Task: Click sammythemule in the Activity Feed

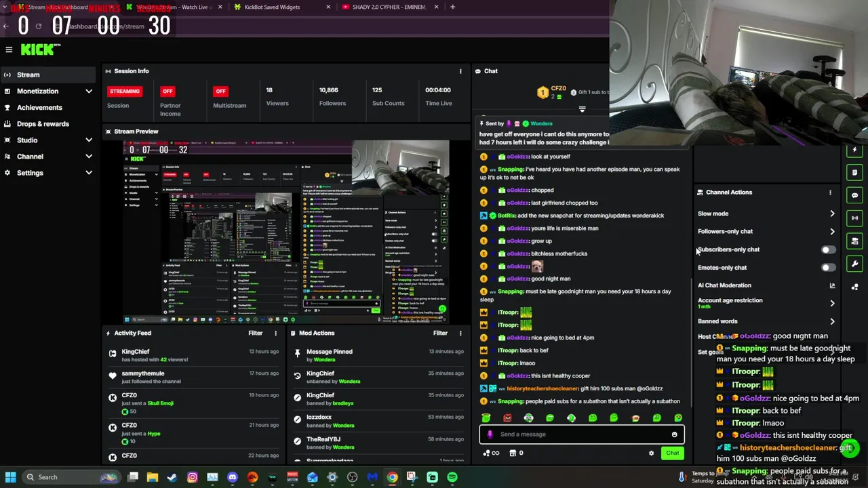Action: (x=143, y=373)
